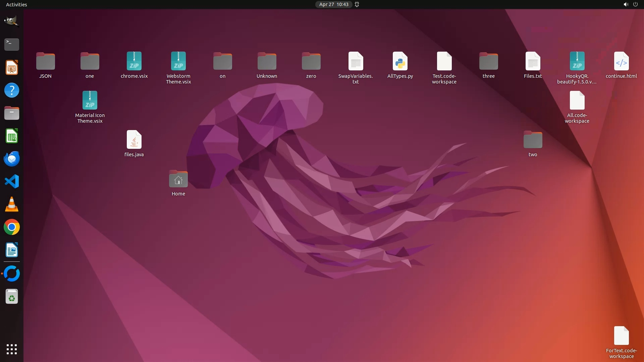Screen dimensions: 644x362
Task: Open the system menu via power icon
Action: click(x=635, y=4)
